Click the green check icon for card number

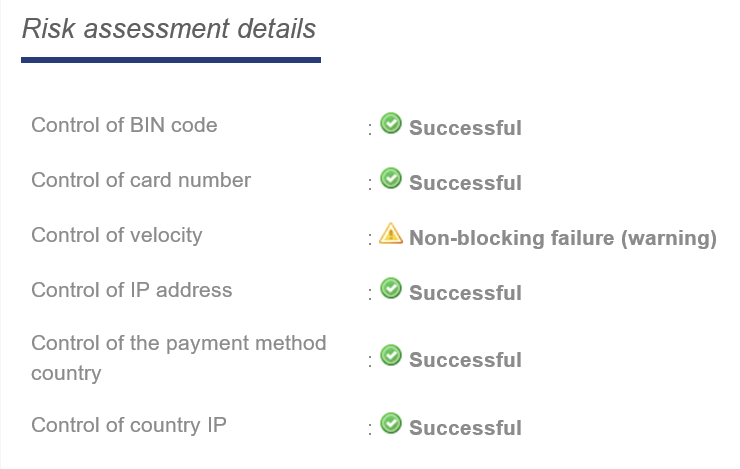pos(391,178)
